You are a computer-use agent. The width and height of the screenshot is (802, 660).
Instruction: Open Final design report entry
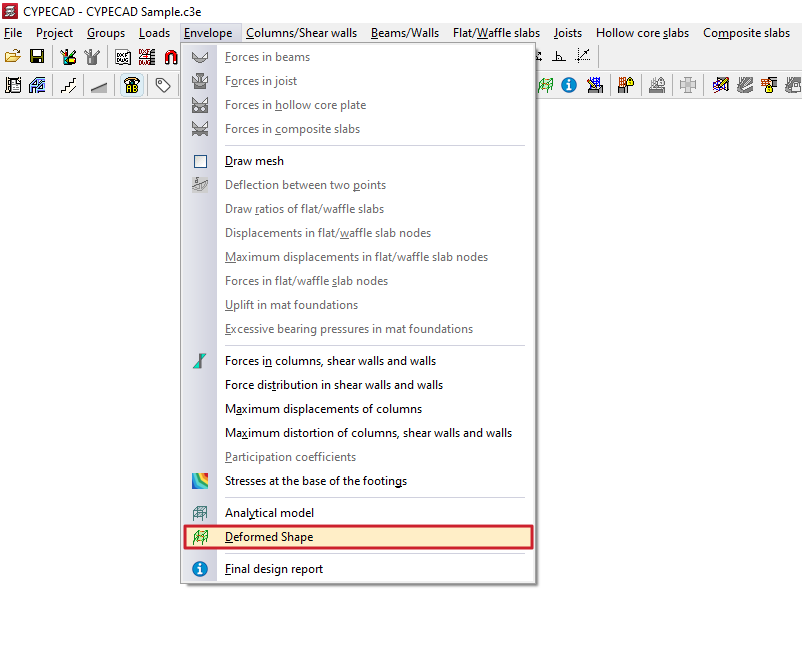pos(358,569)
